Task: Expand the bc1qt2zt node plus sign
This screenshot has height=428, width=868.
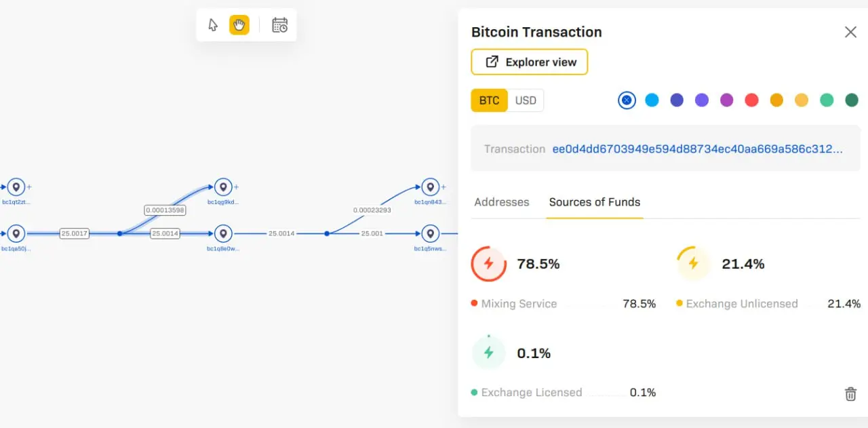Action: tap(29, 187)
